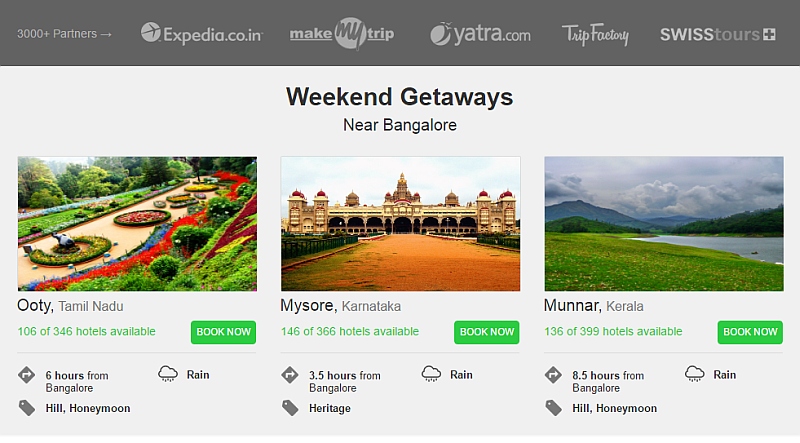
Task: Click the direction sign icon under Ooty
Action: (x=26, y=375)
